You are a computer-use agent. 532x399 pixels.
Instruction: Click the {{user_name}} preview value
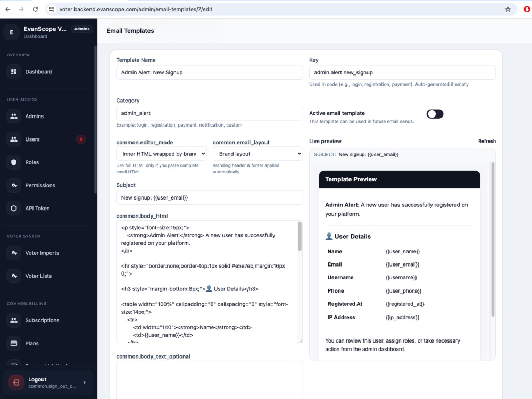click(402, 252)
